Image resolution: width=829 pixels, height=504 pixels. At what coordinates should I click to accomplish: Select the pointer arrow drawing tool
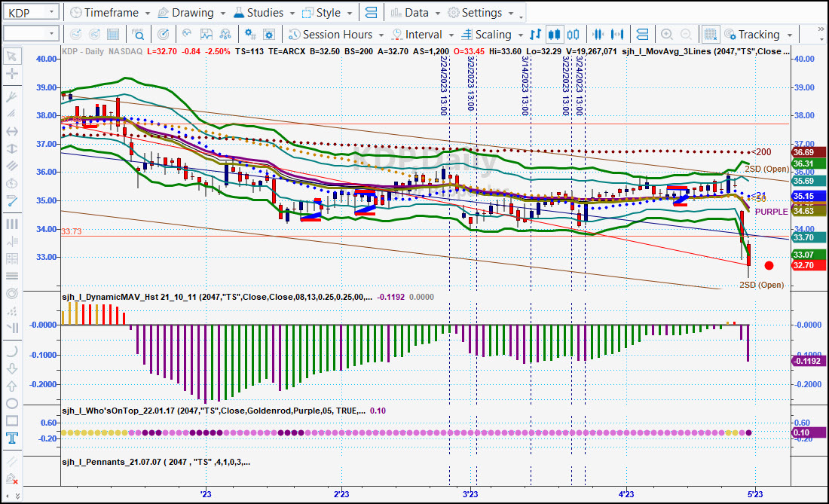(x=11, y=56)
